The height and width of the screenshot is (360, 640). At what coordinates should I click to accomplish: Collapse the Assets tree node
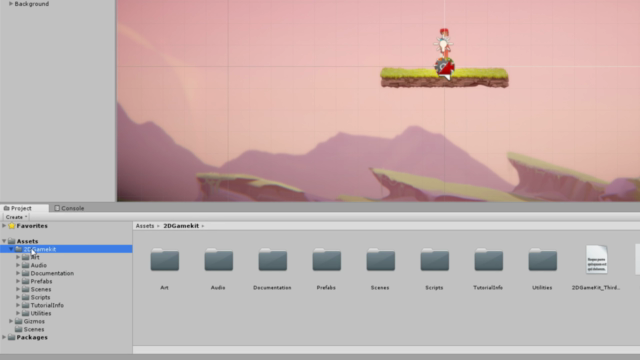click(4, 241)
